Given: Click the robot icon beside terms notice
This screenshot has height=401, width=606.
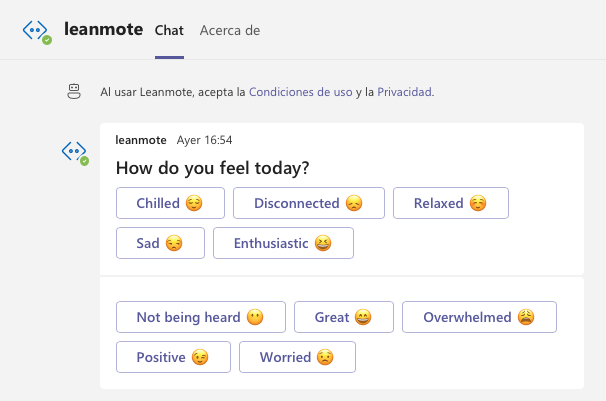Looking at the screenshot, I should [x=73, y=92].
